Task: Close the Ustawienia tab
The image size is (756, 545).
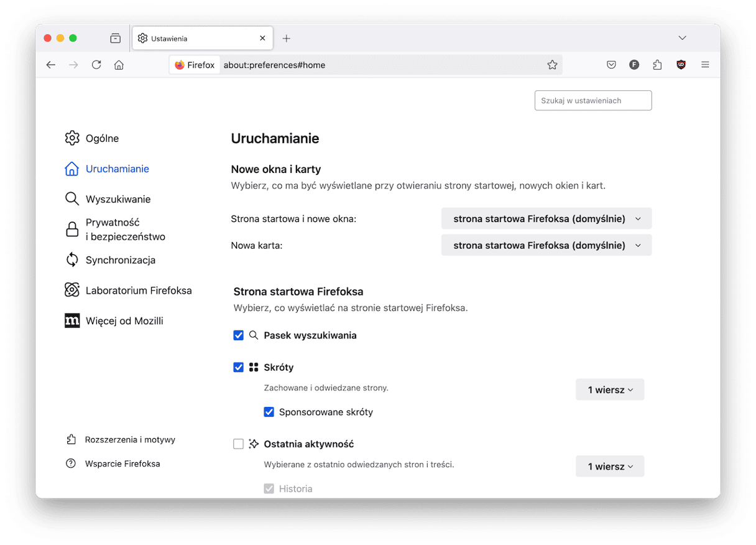Action: 262,38
